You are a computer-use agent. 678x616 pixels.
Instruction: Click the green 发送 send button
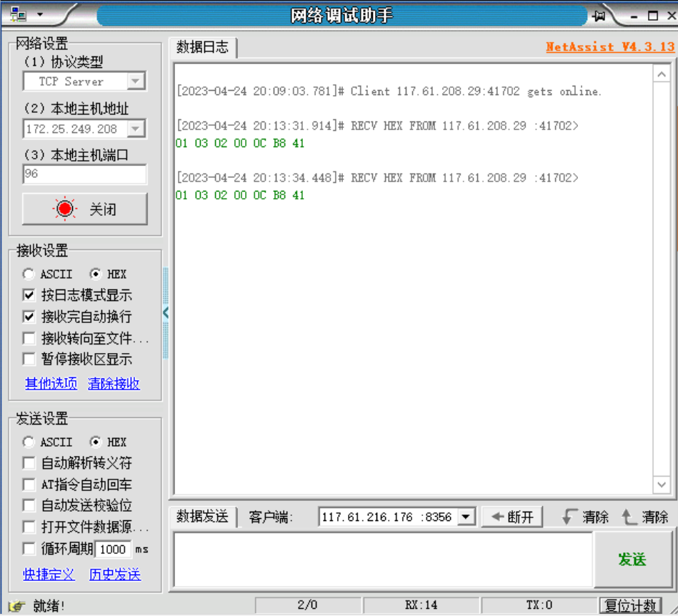[x=632, y=560]
